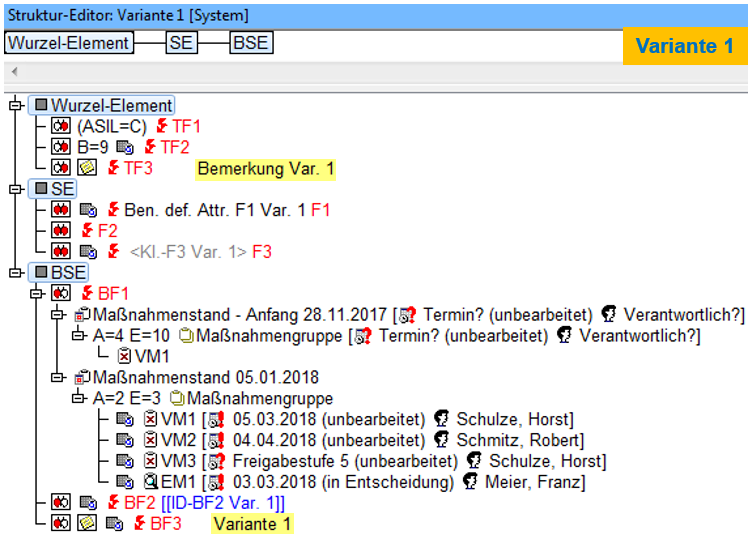Click Maßnahmenstand 05.01.2018 clipboard icon
Image resolution: width=752 pixels, height=538 pixels.
[82, 377]
